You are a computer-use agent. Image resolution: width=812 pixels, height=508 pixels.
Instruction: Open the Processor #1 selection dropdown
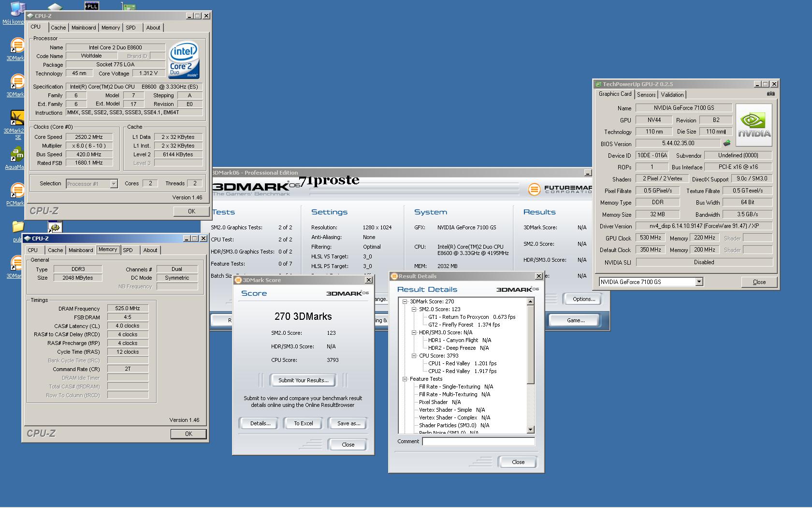coord(114,184)
